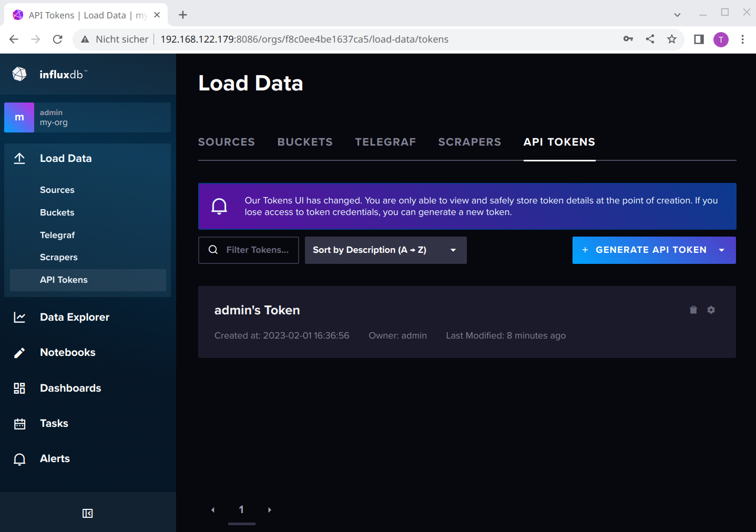Click the browser address bar URL
This screenshot has width=756, height=532.
[x=304, y=39]
